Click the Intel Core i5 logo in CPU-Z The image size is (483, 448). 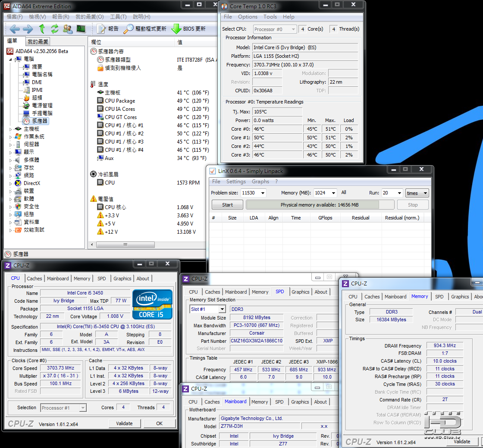tap(152, 304)
